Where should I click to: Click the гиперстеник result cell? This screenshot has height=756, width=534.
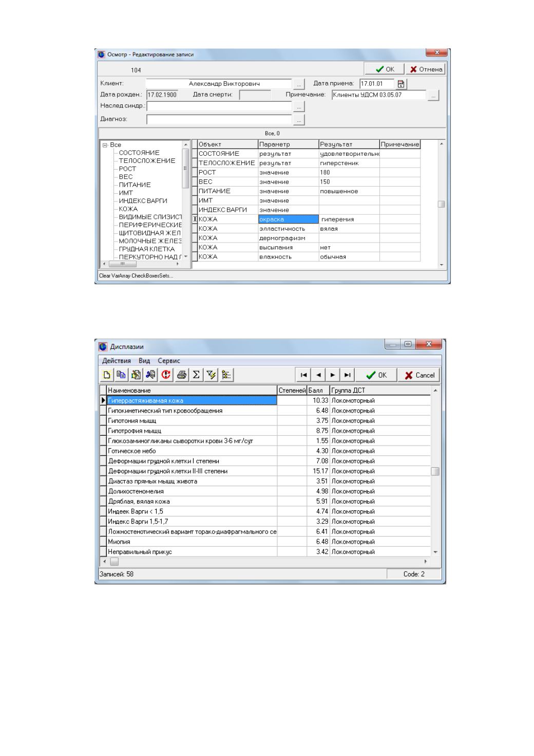(x=349, y=163)
